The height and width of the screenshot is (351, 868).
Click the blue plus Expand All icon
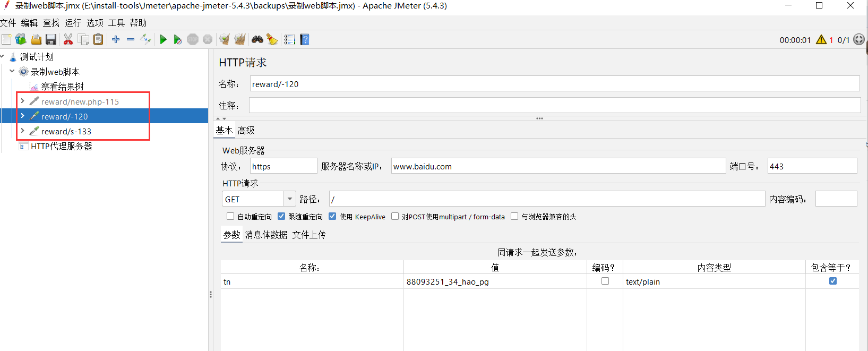point(116,39)
